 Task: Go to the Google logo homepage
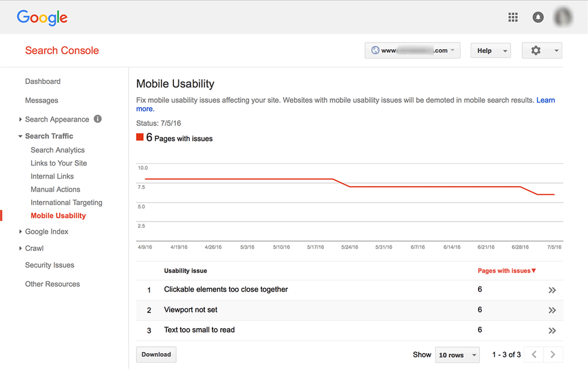point(42,17)
